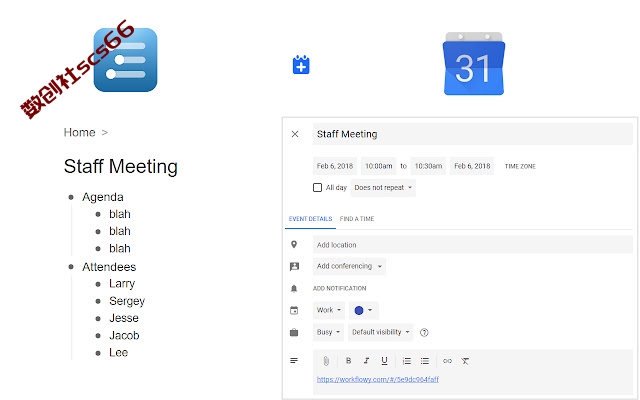The image size is (640, 400).
Task: Click the calendar icon beside Work
Action: [x=294, y=310]
